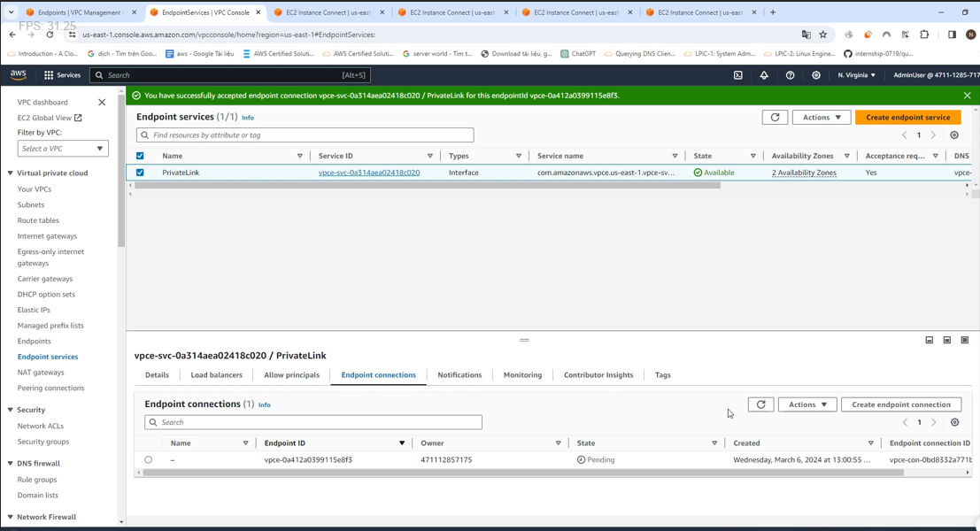Select the vpce-0a412a0399115e8f3 connection radio button
This screenshot has width=980, height=531.
pyautogui.click(x=148, y=460)
